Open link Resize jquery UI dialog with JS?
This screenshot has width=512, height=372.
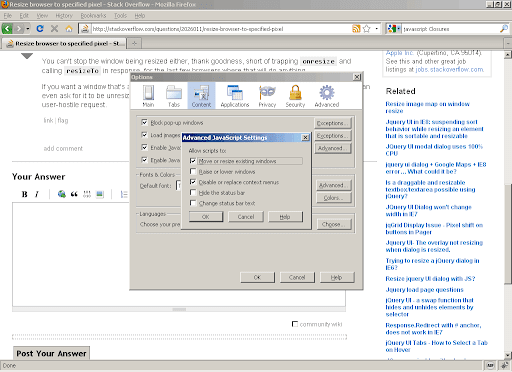(430, 279)
